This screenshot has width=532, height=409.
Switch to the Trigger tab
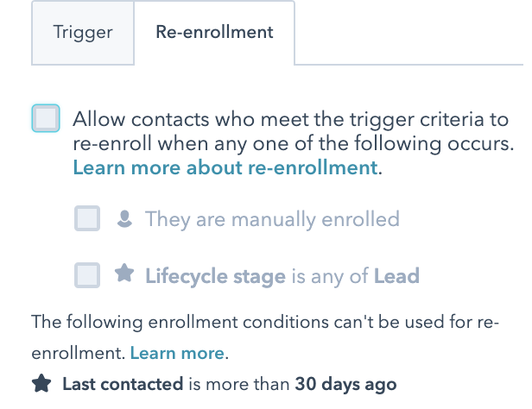83,33
